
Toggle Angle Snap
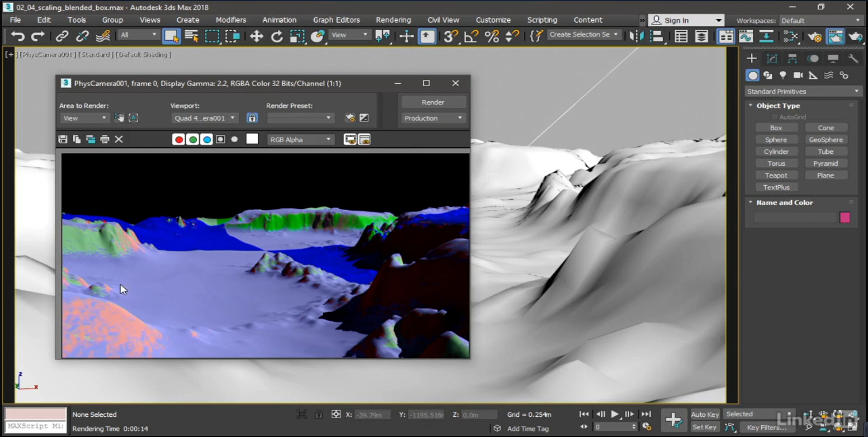click(471, 36)
